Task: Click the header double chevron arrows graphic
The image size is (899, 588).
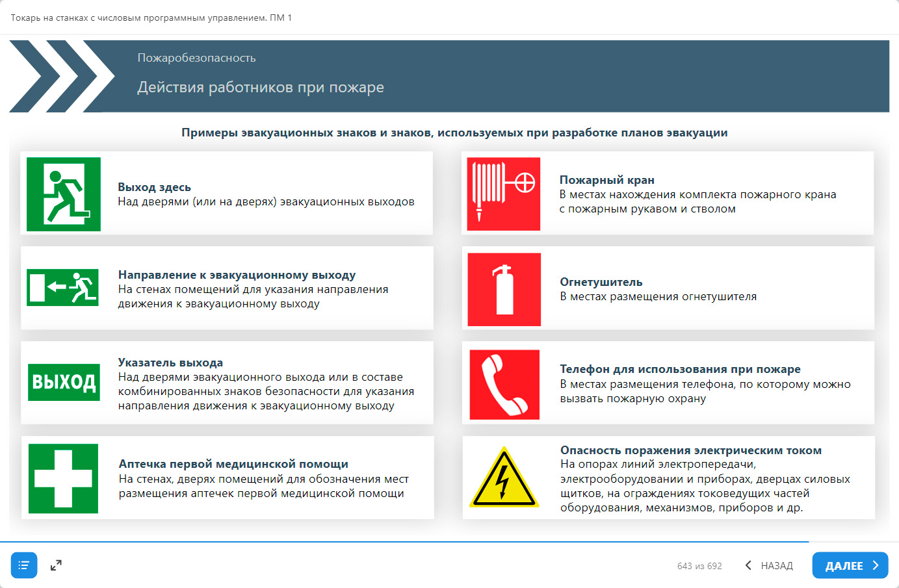Action: click(62, 76)
